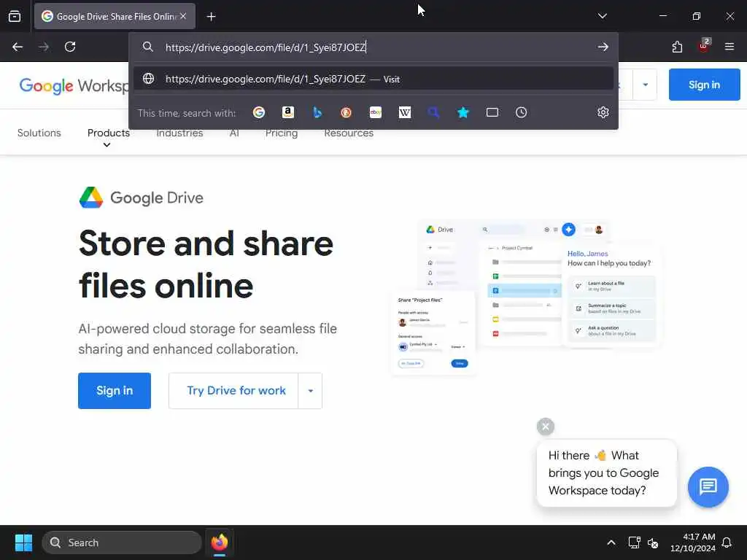Click the Go arrow in address bar
This screenshot has height=560, width=747.
[x=603, y=47]
